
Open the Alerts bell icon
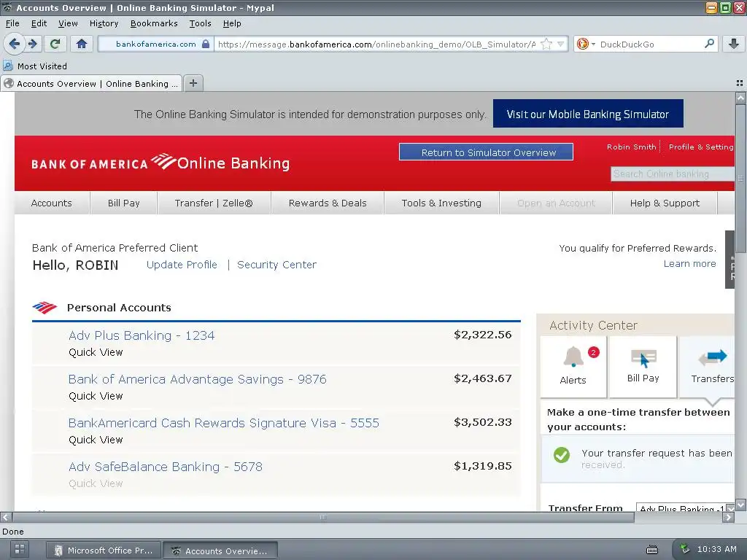(x=573, y=366)
